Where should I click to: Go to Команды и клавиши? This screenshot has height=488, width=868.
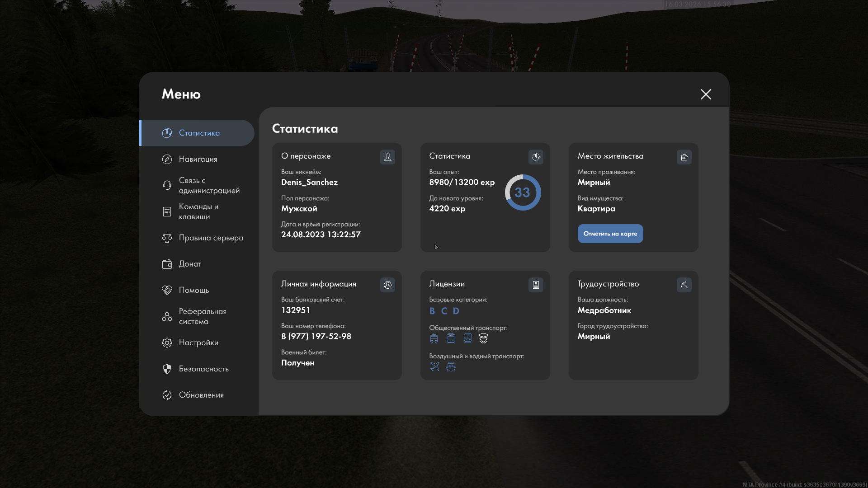[x=198, y=211]
